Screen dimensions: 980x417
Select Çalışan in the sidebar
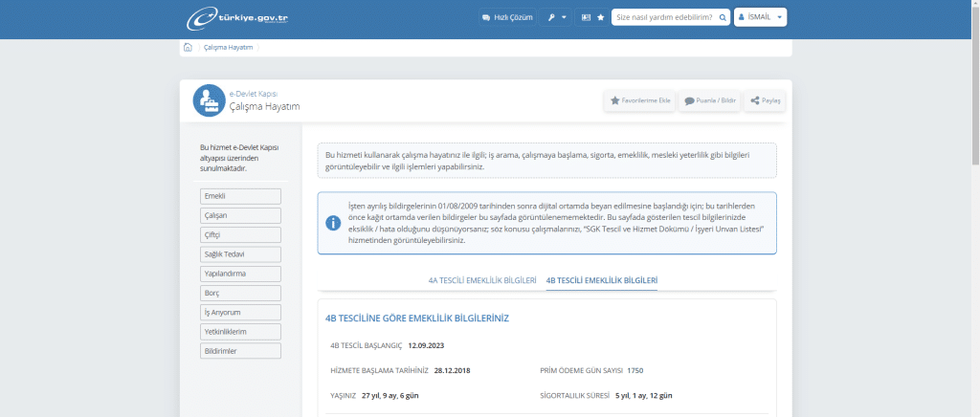pos(240,215)
